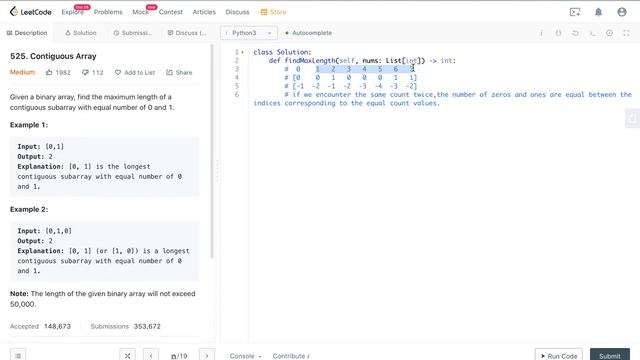Open the notifications bell
Screen dimensions: 640x360
point(598,12)
